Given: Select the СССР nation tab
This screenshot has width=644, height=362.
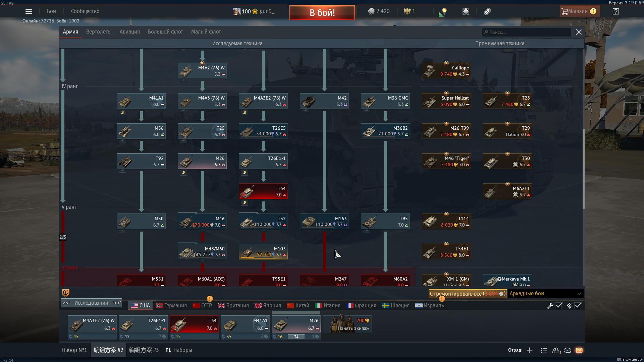Looking at the screenshot, I should click(202, 306).
